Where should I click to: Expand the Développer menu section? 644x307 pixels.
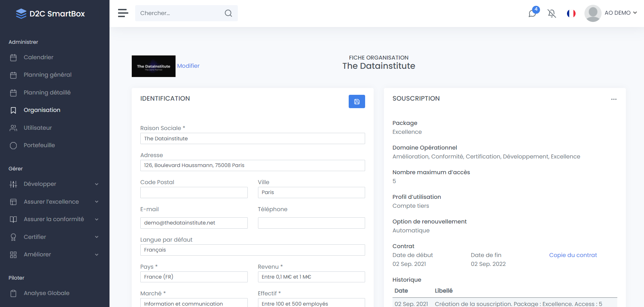point(54,184)
